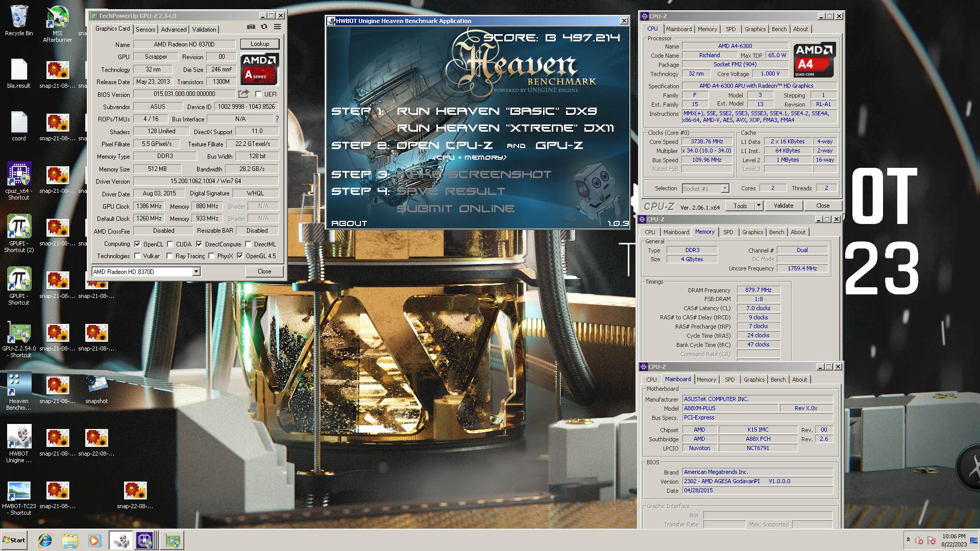Click the Start button

[x=14, y=540]
